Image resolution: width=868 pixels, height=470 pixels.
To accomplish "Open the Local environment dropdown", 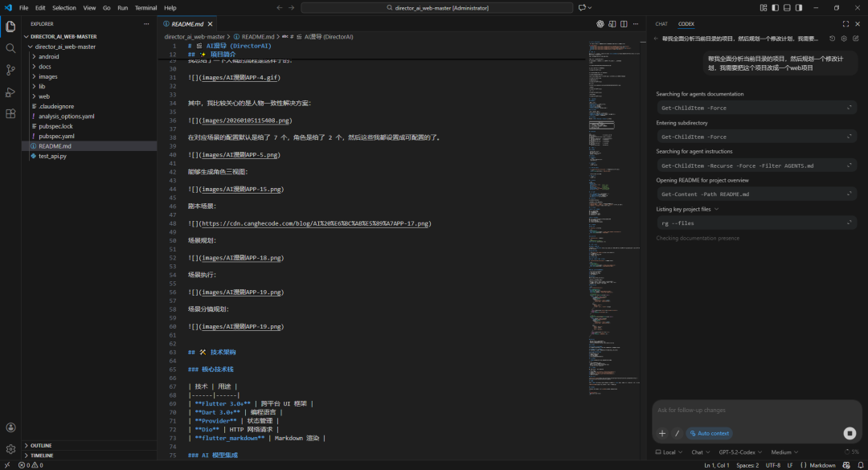I will coord(669,452).
